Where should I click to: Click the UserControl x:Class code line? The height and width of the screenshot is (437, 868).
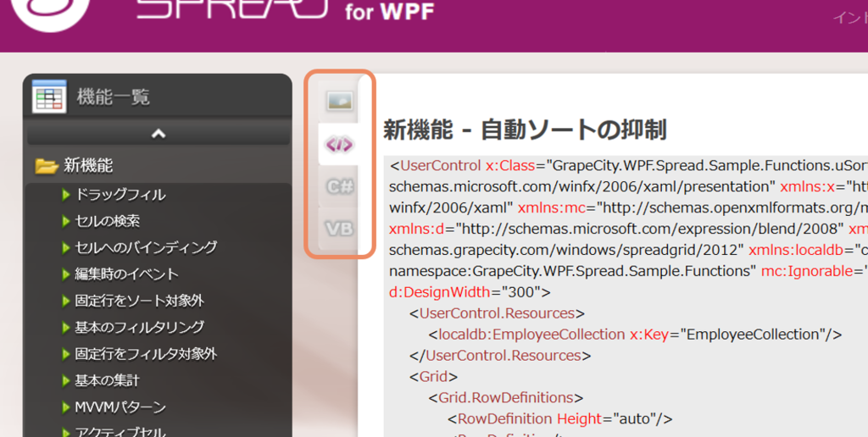click(628, 166)
